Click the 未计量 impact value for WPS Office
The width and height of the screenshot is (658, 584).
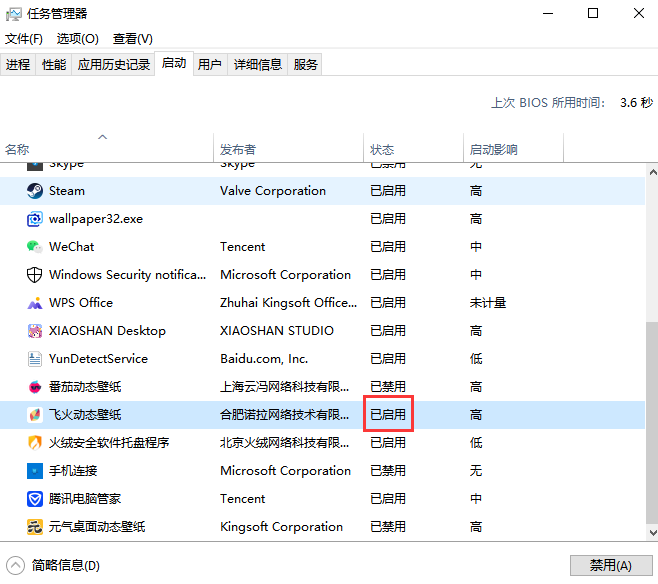pyautogui.click(x=488, y=303)
